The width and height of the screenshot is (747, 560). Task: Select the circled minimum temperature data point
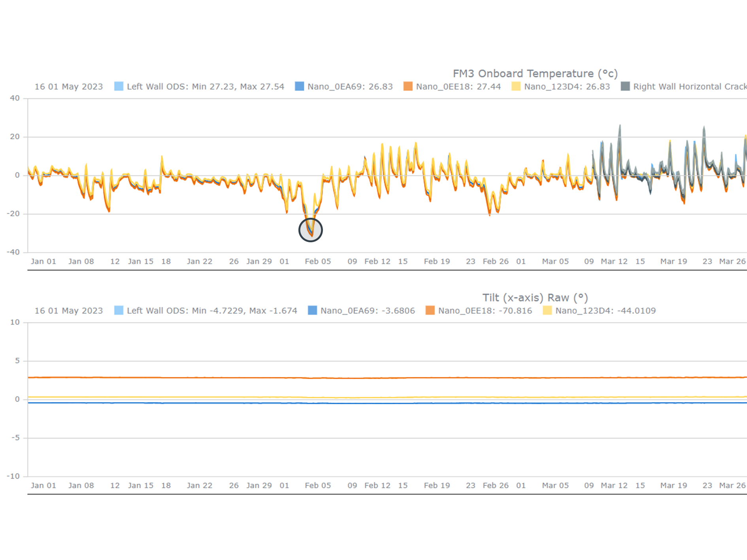(x=311, y=230)
